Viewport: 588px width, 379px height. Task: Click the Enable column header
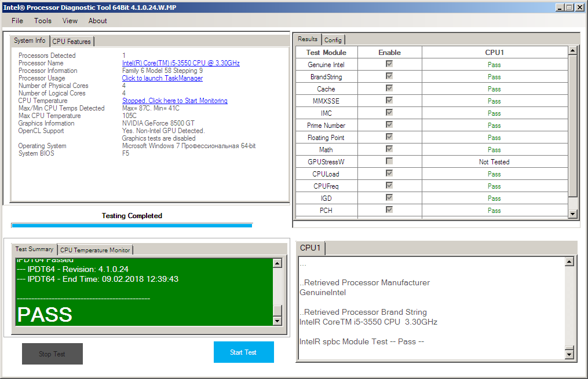tap(390, 53)
